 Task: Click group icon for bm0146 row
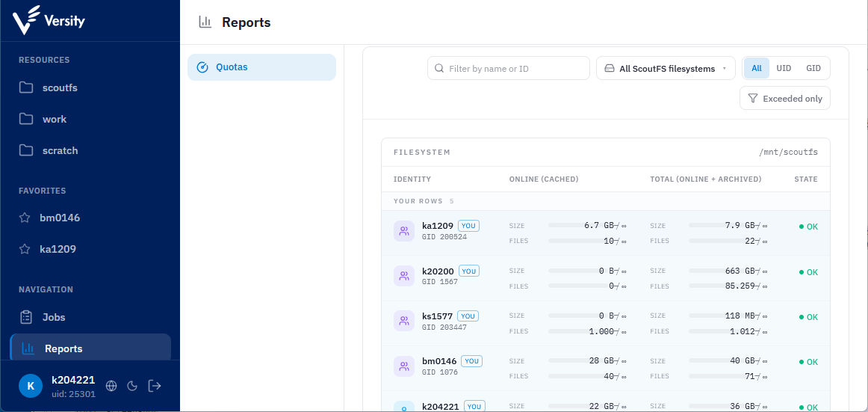point(404,366)
